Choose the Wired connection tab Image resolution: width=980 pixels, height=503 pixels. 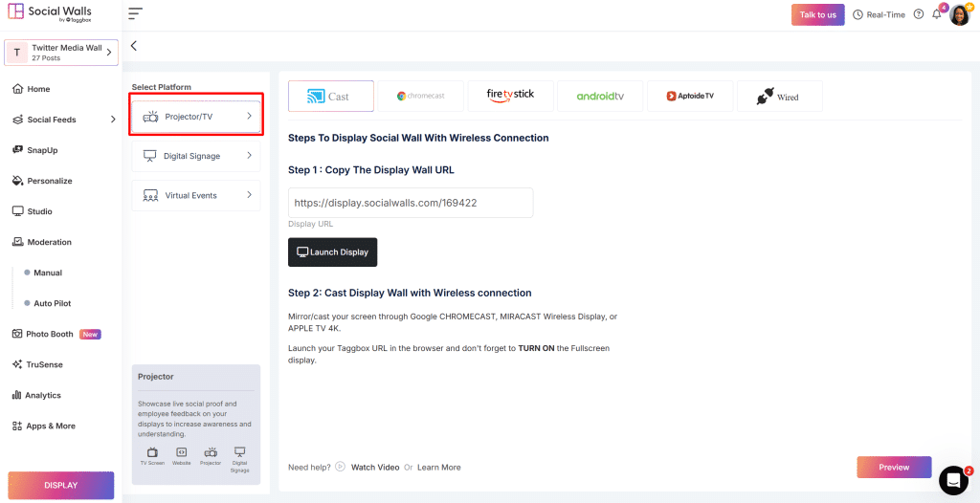pyautogui.click(x=779, y=96)
